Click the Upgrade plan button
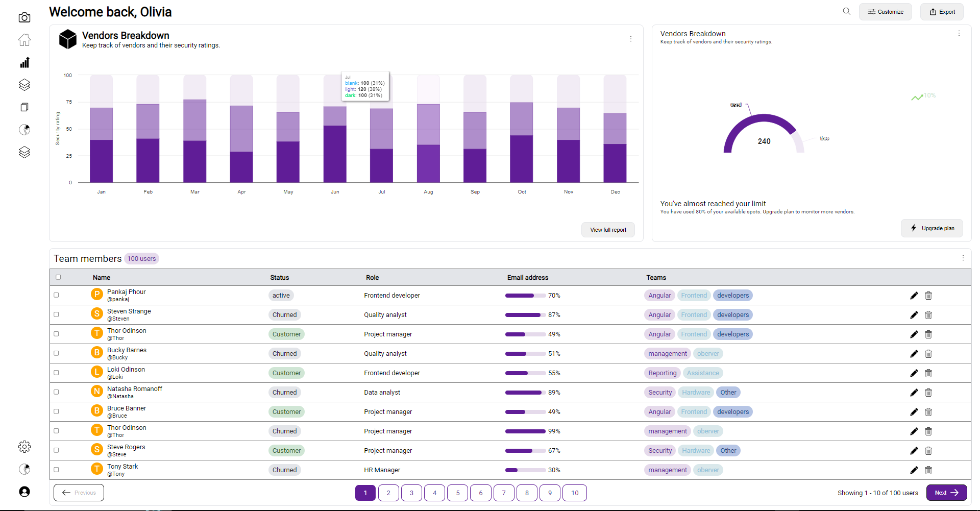Image resolution: width=980 pixels, height=511 pixels. (932, 228)
